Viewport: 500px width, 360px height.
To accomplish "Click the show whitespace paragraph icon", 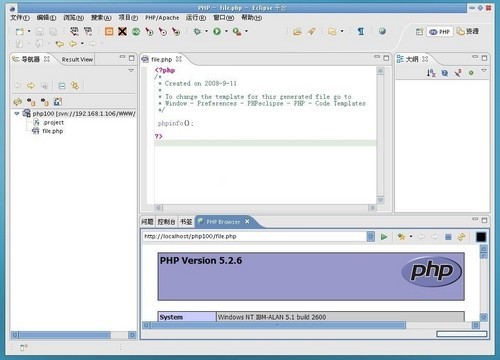I will tap(361, 31).
